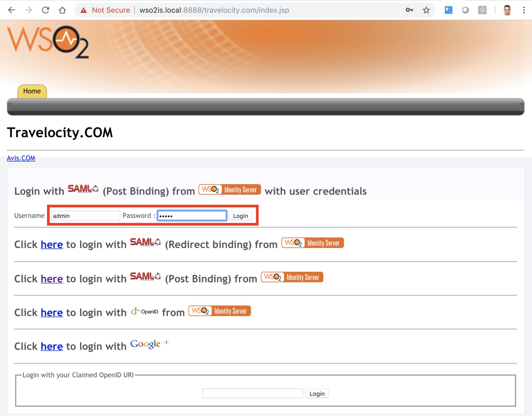This screenshot has width=532, height=416.
Task: Navigate back using the browser back arrow
Action: [11, 10]
